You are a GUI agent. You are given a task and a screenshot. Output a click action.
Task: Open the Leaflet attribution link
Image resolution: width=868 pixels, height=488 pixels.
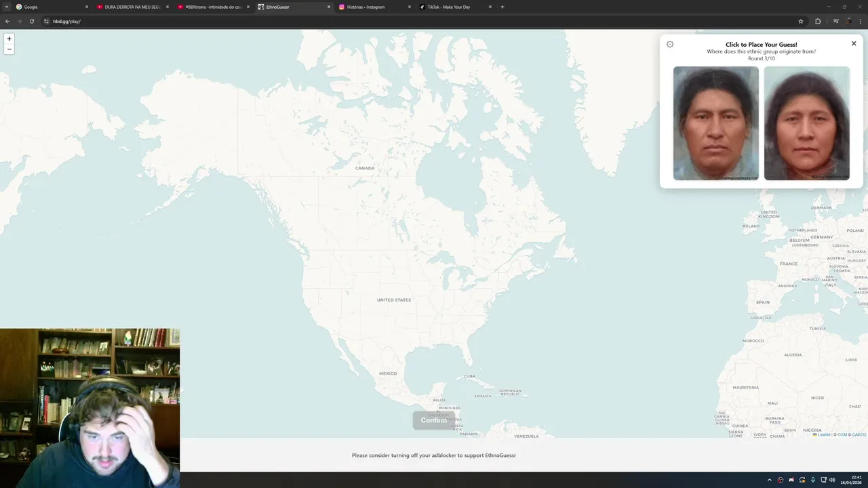pos(823,434)
